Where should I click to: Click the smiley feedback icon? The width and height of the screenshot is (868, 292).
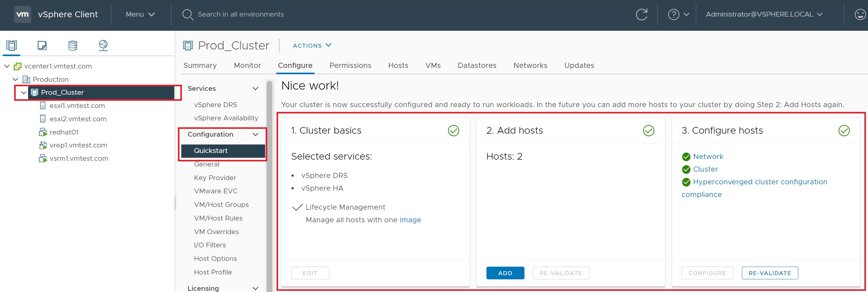860,14
